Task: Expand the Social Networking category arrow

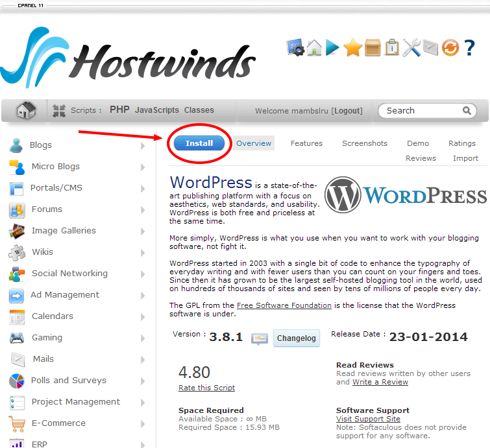Action: click(143, 274)
